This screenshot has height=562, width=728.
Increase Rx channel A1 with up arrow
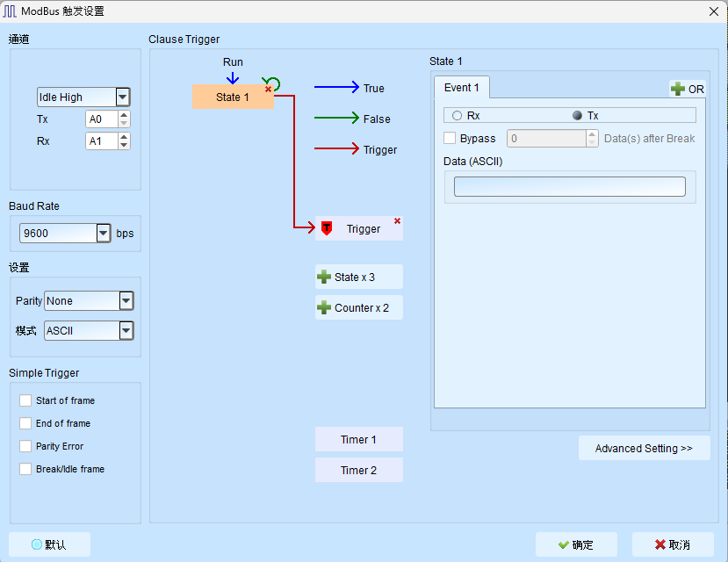click(124, 137)
